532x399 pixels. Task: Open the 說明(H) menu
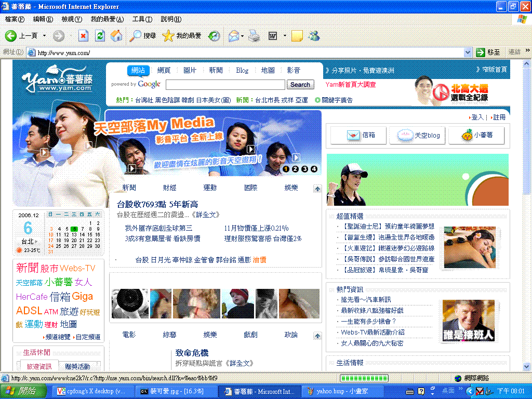coord(171,19)
